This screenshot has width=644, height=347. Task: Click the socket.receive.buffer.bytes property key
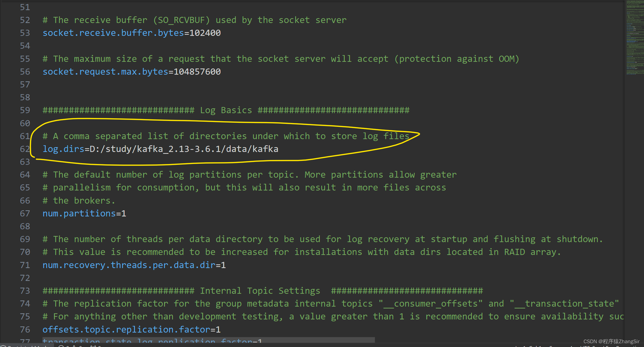click(x=113, y=33)
